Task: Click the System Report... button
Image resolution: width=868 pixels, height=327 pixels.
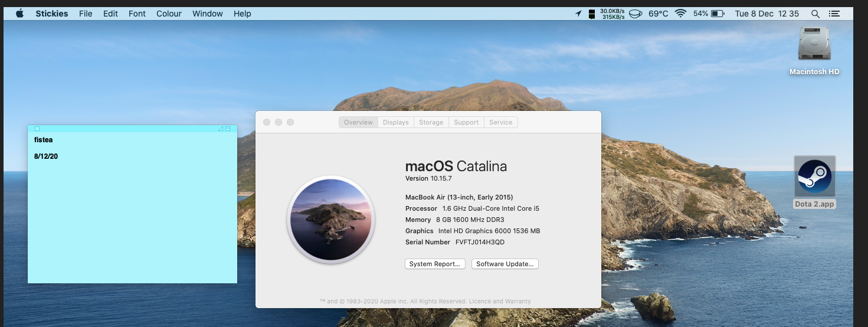Action: [435, 264]
